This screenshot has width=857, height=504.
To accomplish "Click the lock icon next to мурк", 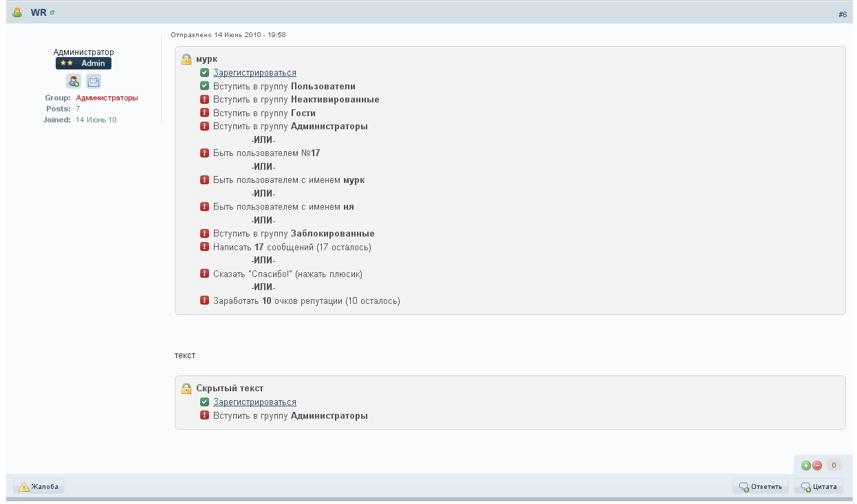I will click(186, 59).
